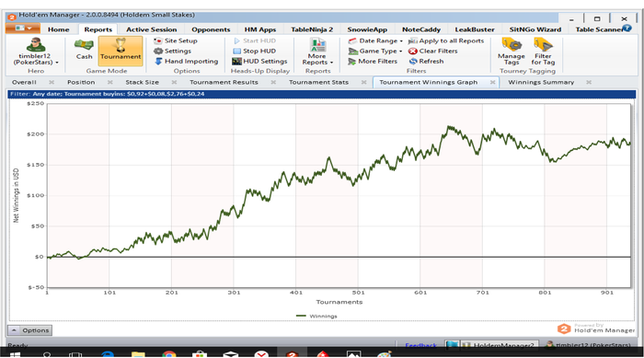Open HUD Settings
644x358 pixels.
[259, 62]
